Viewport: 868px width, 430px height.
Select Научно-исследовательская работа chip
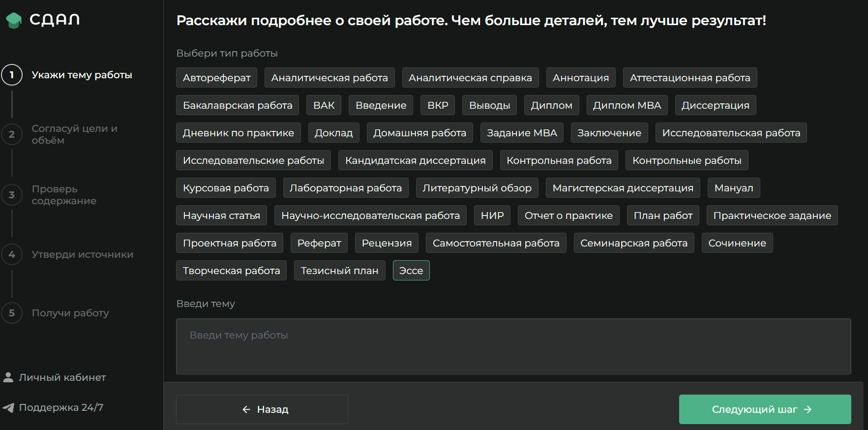tap(370, 215)
